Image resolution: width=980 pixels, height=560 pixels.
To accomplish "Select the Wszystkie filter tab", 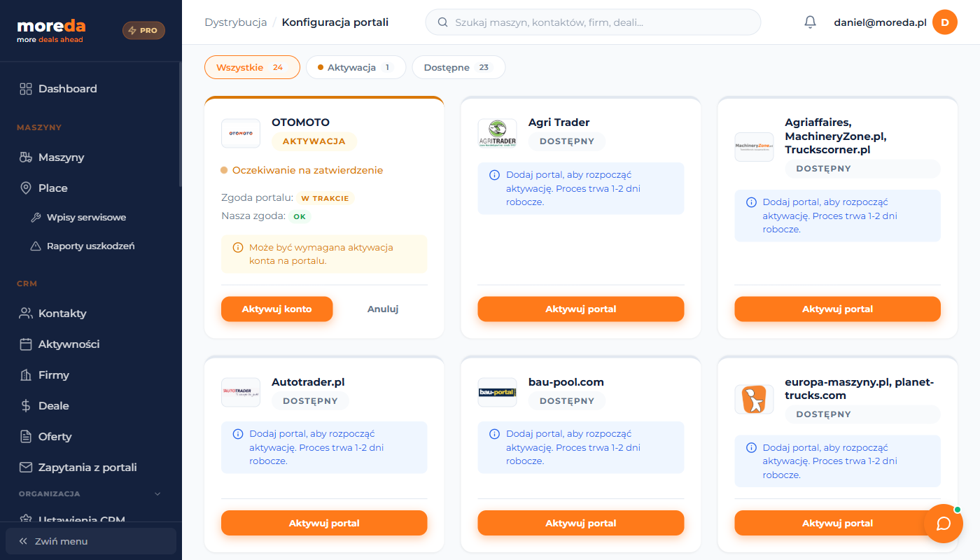I will click(252, 68).
